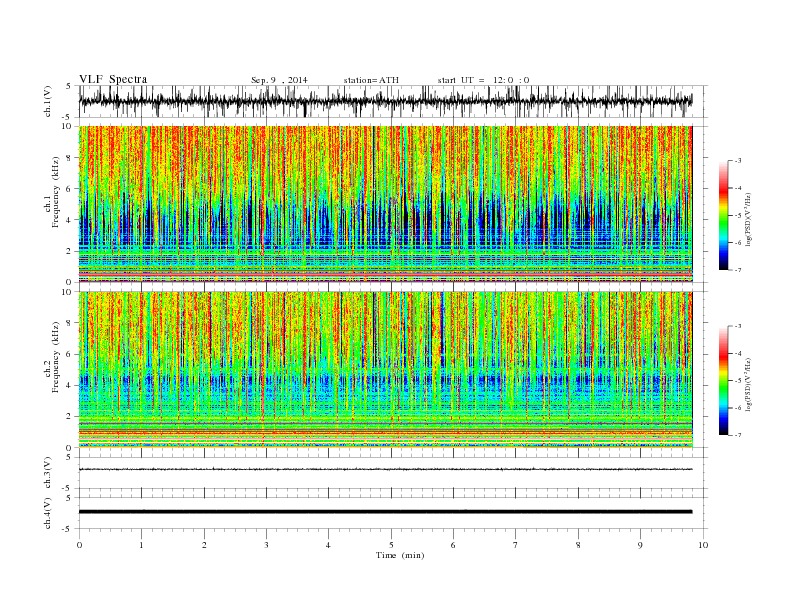Click inside the ch.1 frequency spectrogram
Viewport: 792px width, 612px height.
coord(385,204)
